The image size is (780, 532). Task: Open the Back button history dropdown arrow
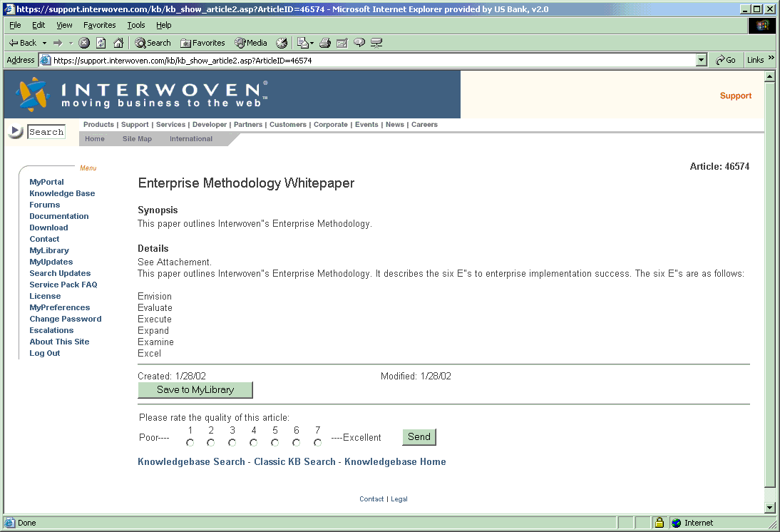coord(44,43)
